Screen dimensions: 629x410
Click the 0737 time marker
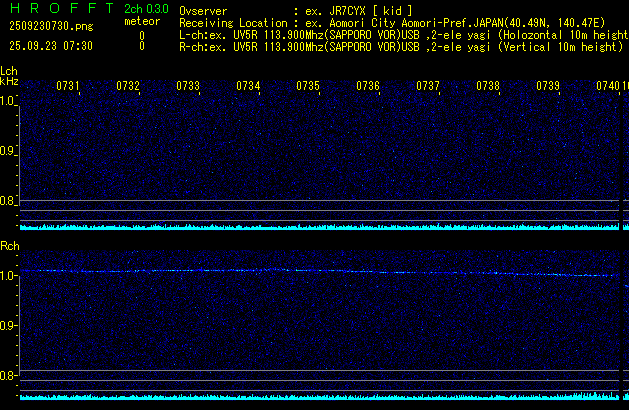tap(428, 87)
